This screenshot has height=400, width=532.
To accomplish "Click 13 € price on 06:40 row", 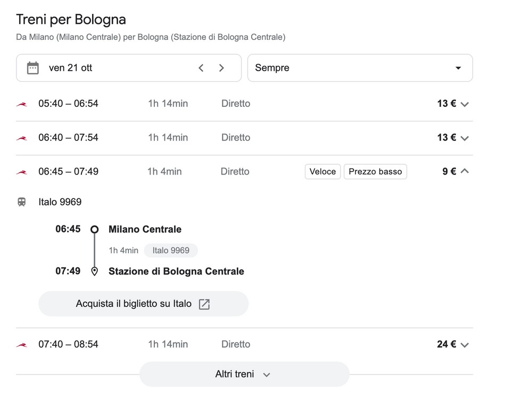I will [446, 137].
